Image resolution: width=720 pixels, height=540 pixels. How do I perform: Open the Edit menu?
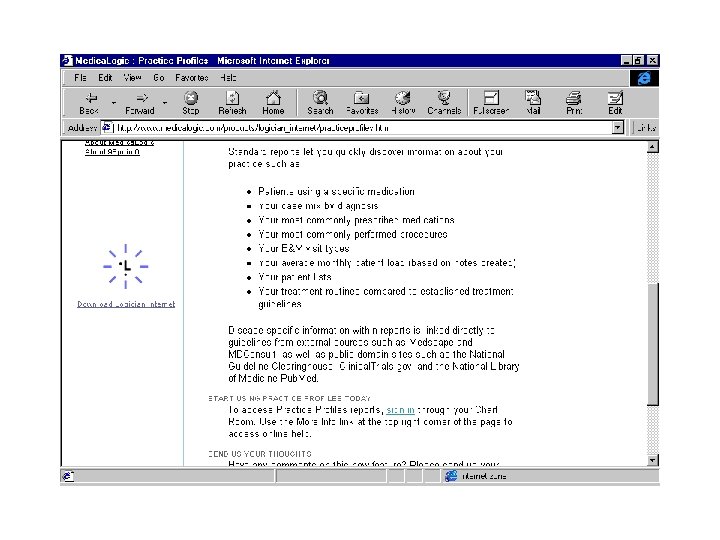105,78
